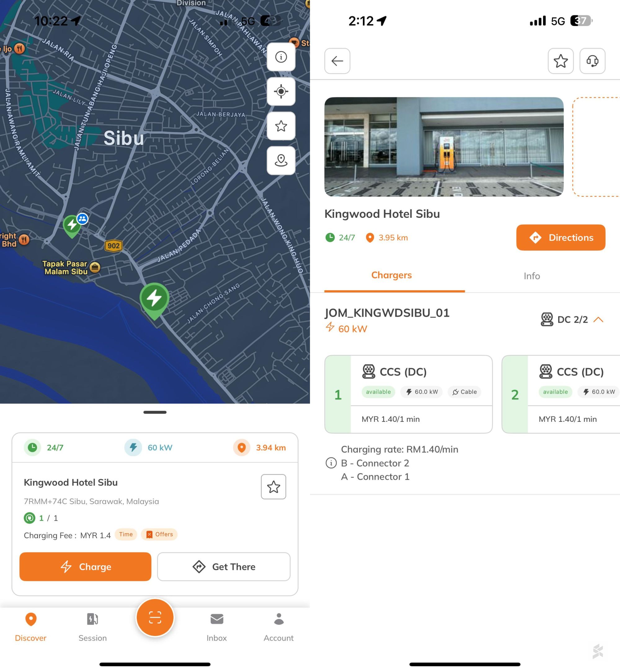The image size is (620, 672).
Task: Select CCS (DC) connector 1 card
Action: pyautogui.click(x=408, y=394)
